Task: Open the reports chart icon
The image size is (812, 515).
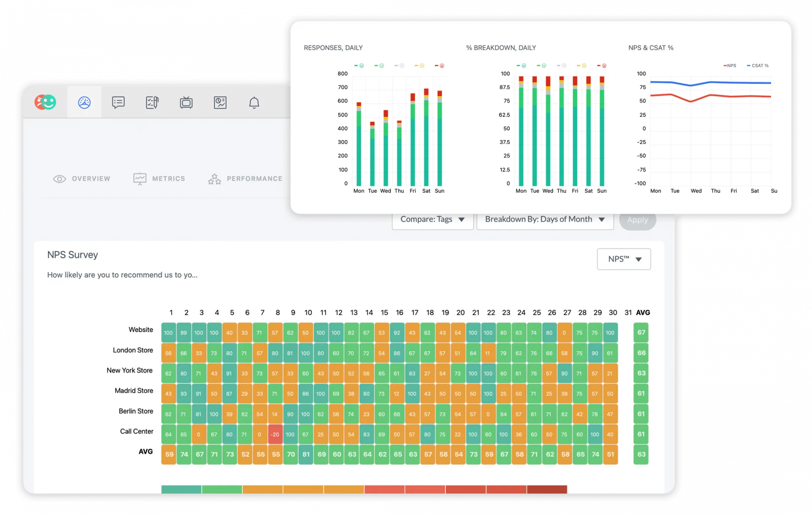Action: (x=220, y=102)
